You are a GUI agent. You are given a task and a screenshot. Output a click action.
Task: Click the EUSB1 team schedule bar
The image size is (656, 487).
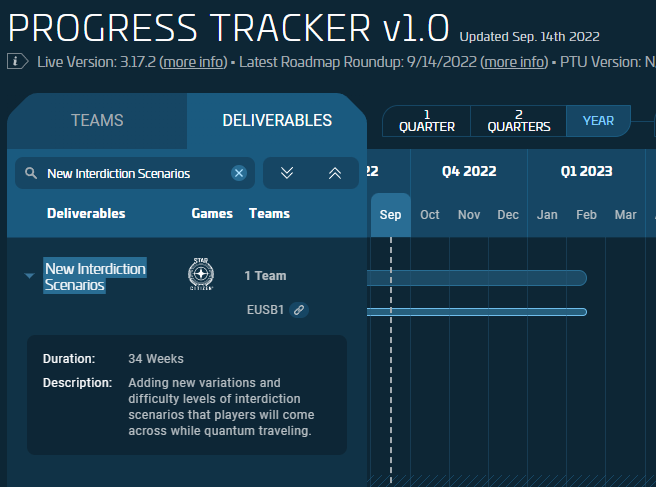(x=477, y=312)
